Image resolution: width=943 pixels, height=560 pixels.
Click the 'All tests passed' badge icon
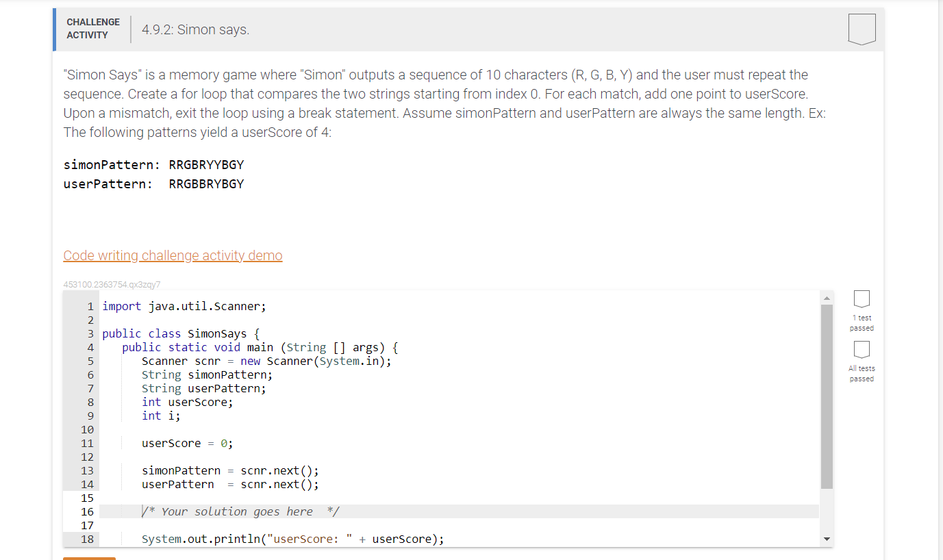click(x=861, y=350)
